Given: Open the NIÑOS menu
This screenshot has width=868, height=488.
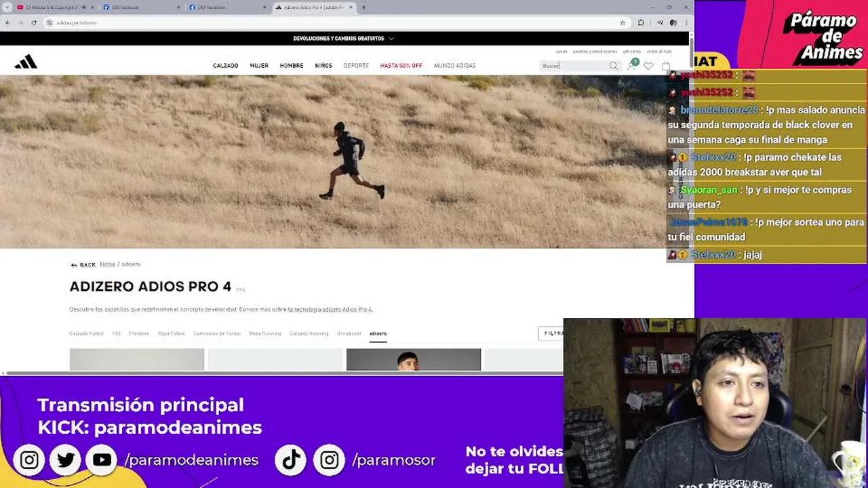Looking at the screenshot, I should click(323, 66).
